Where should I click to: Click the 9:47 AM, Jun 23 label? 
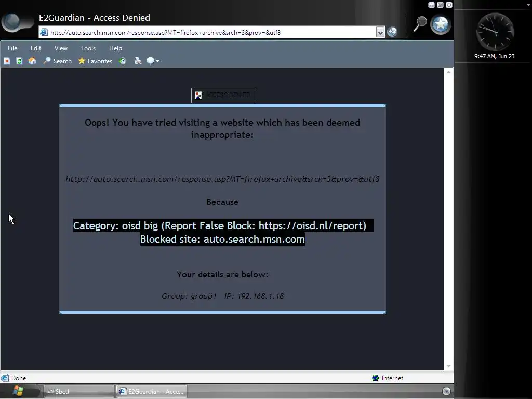[495, 56]
